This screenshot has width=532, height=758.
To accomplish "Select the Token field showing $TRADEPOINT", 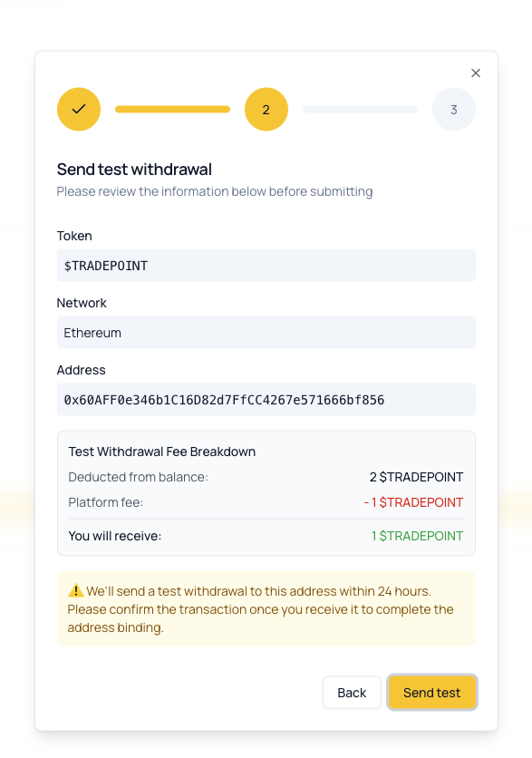I will pyautogui.click(x=266, y=265).
